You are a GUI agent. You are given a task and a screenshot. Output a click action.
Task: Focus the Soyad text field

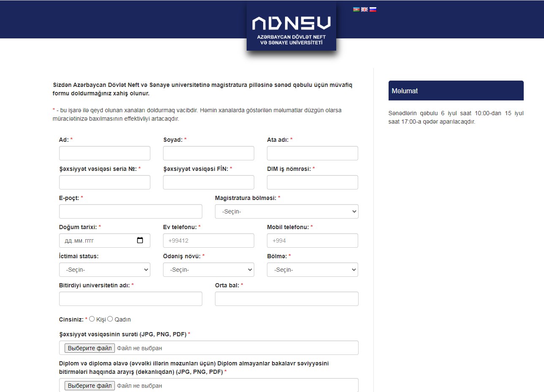(x=208, y=153)
